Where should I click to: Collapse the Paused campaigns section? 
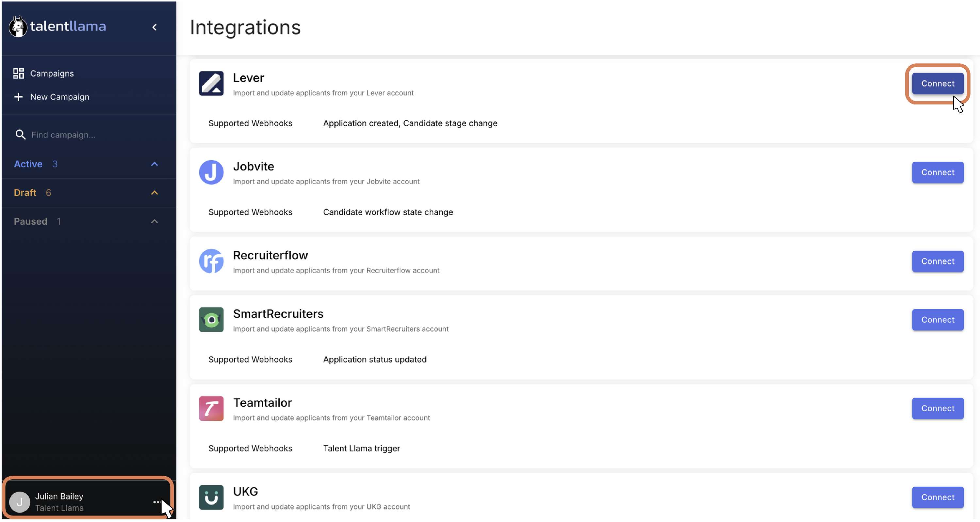(x=155, y=222)
